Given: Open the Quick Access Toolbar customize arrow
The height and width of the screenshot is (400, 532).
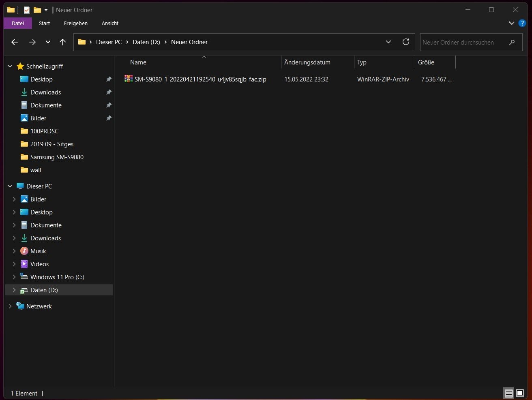Looking at the screenshot, I should point(46,10).
